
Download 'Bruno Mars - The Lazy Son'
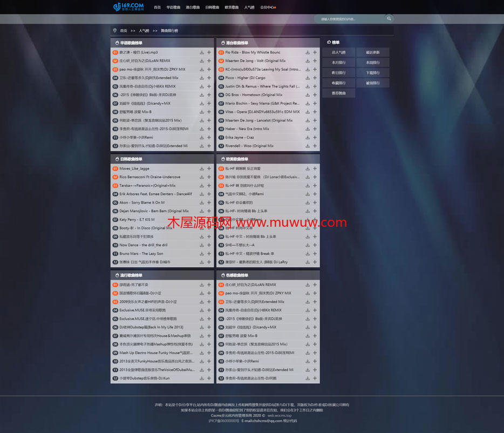pos(202,253)
